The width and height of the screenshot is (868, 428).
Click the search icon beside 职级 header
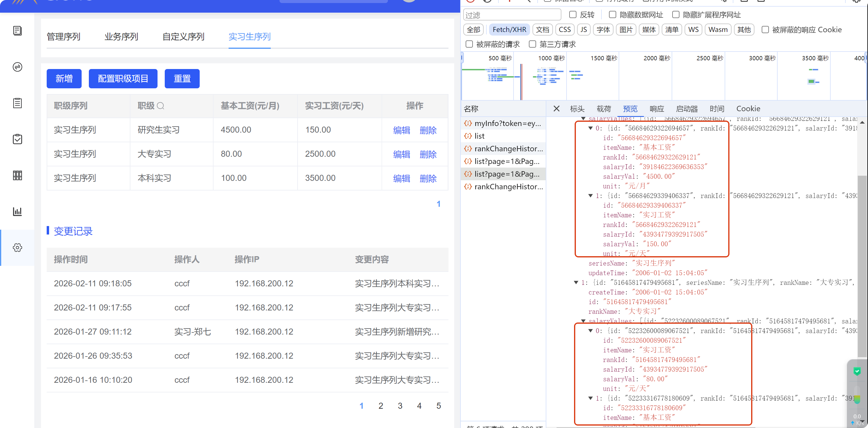[161, 106]
